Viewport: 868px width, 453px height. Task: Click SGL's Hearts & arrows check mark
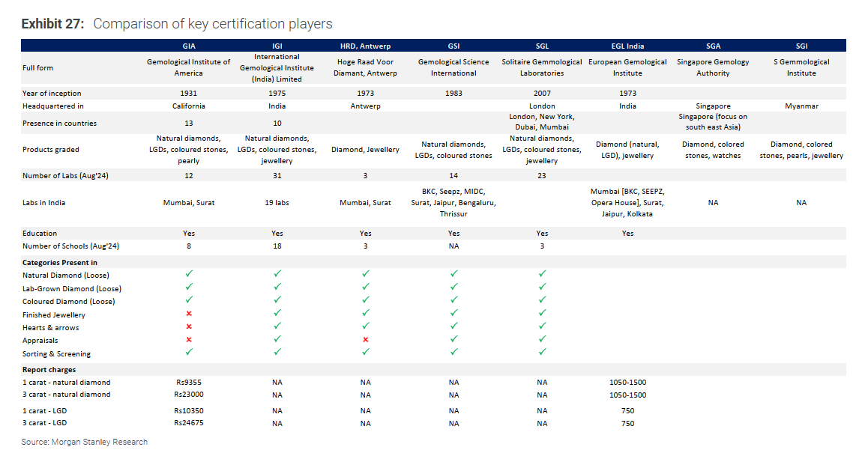[543, 326]
